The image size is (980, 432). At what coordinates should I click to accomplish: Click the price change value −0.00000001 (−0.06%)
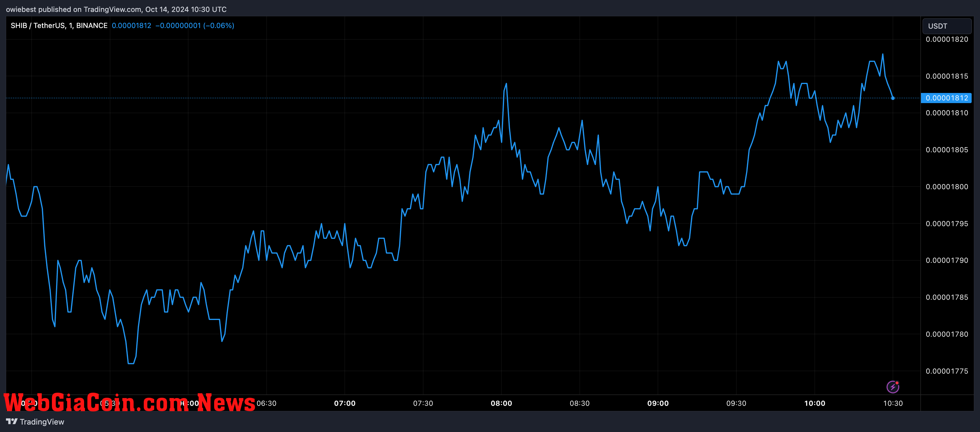(195, 25)
